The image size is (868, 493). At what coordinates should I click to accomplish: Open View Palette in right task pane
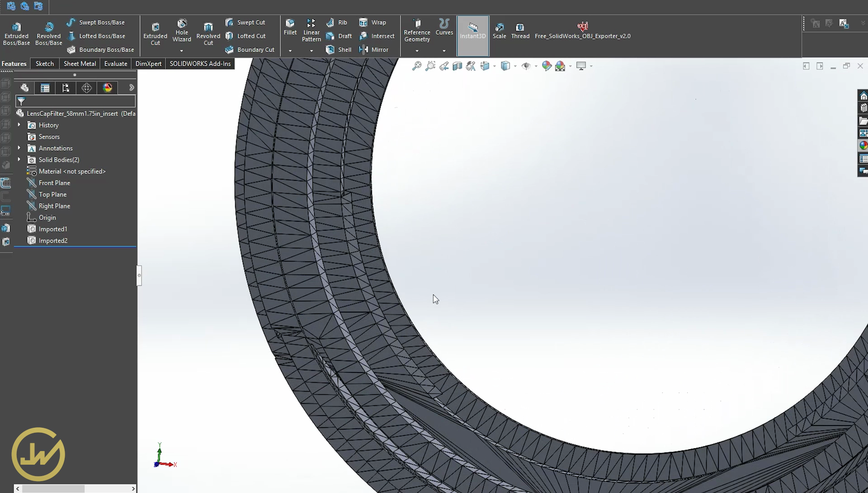point(863,133)
